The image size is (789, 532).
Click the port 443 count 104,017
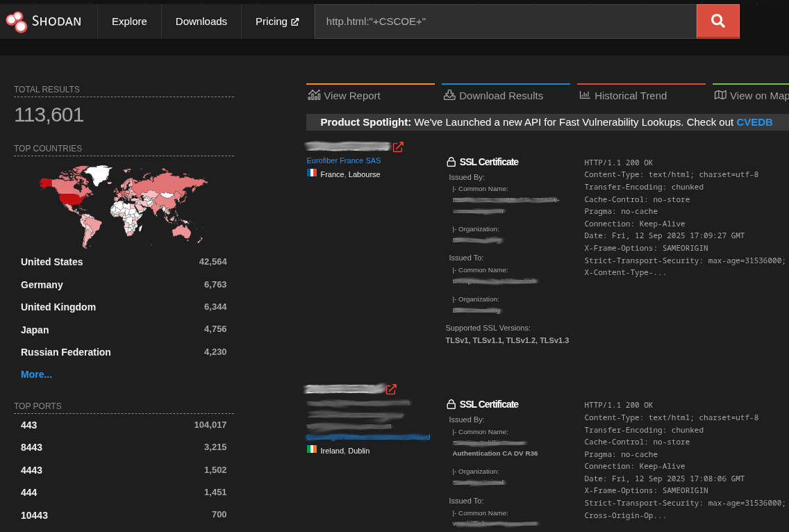pyautogui.click(x=210, y=425)
